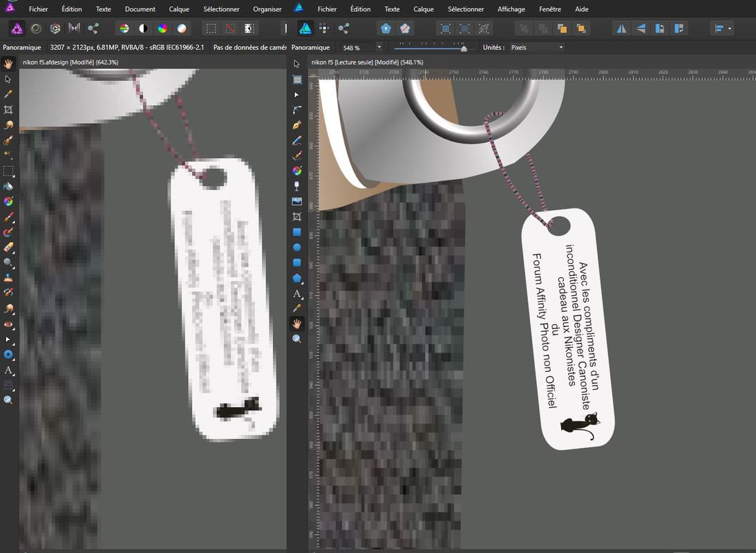Select the Zoom tool in Affinity Photo's toolbar
This screenshot has width=756, height=553.
(8, 400)
